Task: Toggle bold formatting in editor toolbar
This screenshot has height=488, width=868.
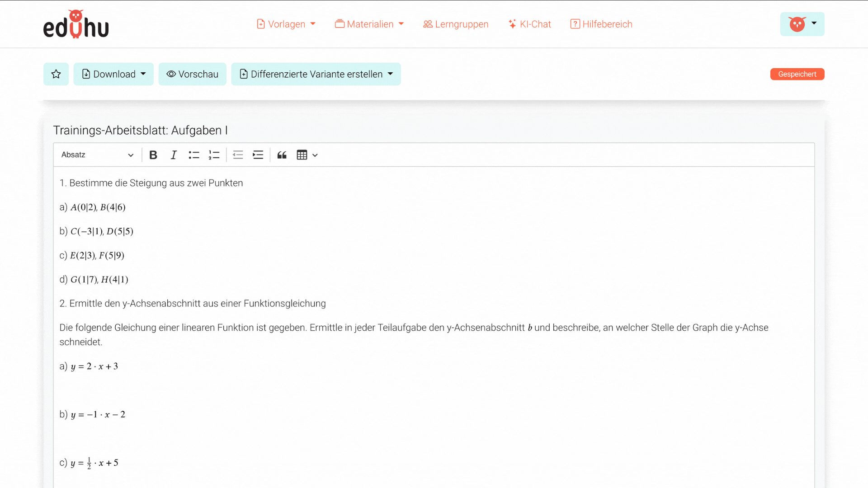Action: tap(153, 155)
